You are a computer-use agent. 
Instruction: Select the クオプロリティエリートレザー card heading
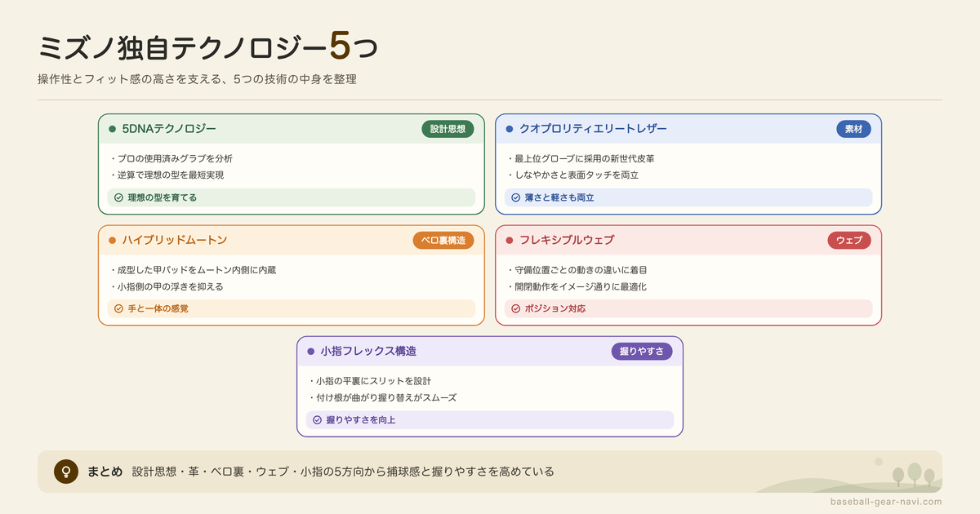tap(593, 129)
